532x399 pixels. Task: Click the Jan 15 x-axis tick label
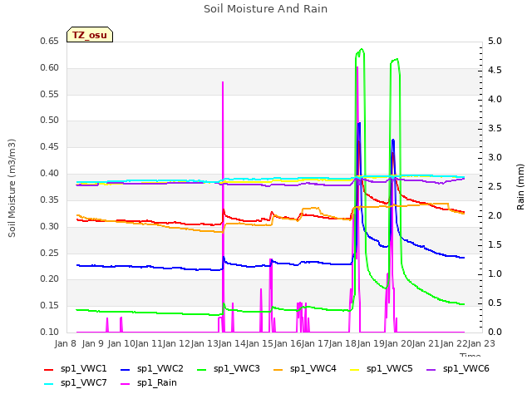point(260,343)
